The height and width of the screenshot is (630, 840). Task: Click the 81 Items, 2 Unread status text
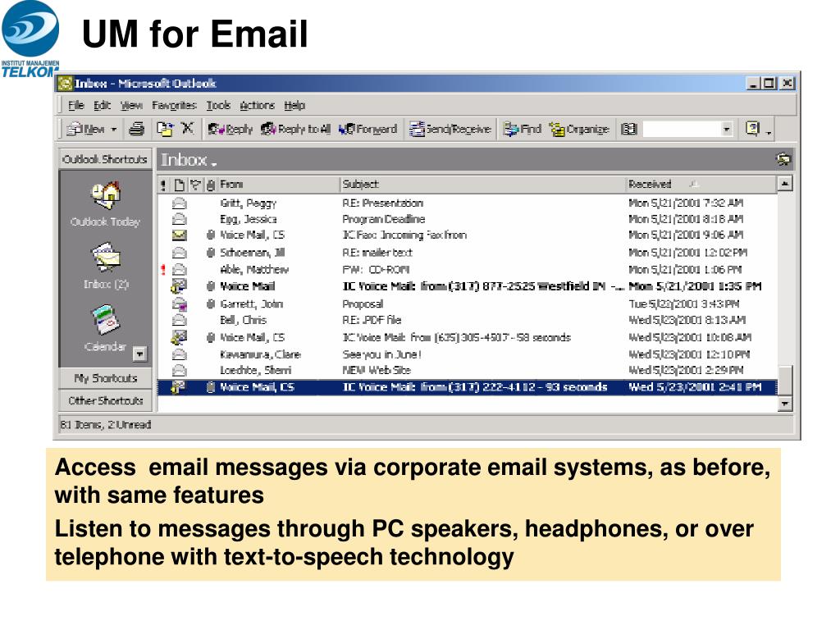[x=106, y=424]
